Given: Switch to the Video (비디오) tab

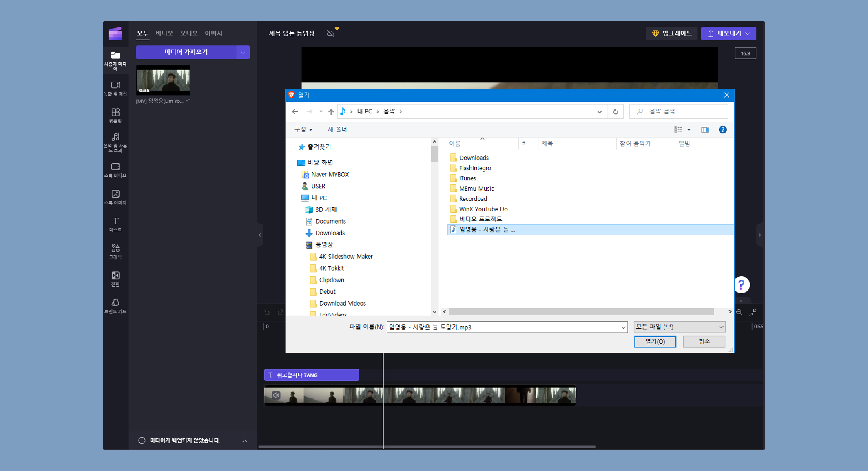Looking at the screenshot, I should (x=164, y=33).
